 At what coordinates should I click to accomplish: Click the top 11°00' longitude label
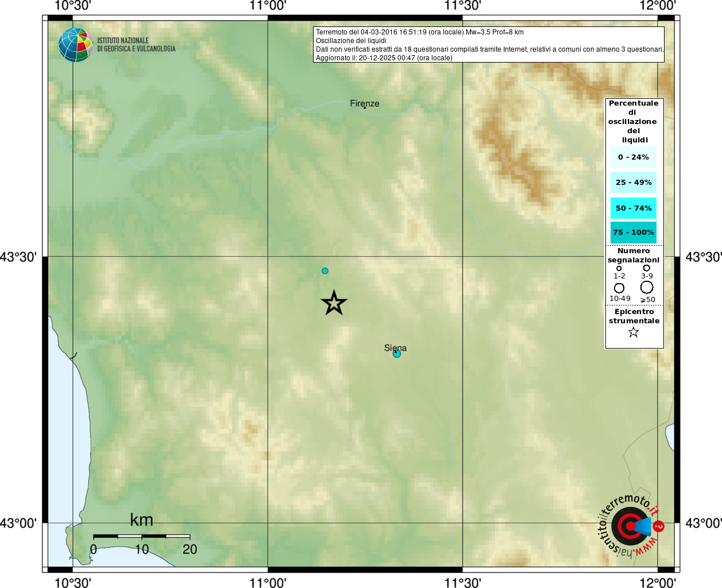[x=268, y=6]
